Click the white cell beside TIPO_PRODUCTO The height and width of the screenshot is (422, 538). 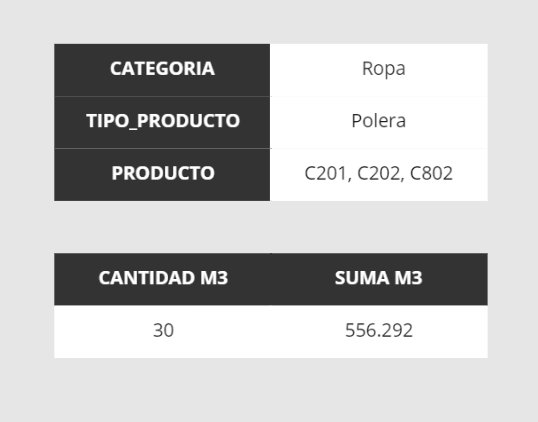point(379,122)
